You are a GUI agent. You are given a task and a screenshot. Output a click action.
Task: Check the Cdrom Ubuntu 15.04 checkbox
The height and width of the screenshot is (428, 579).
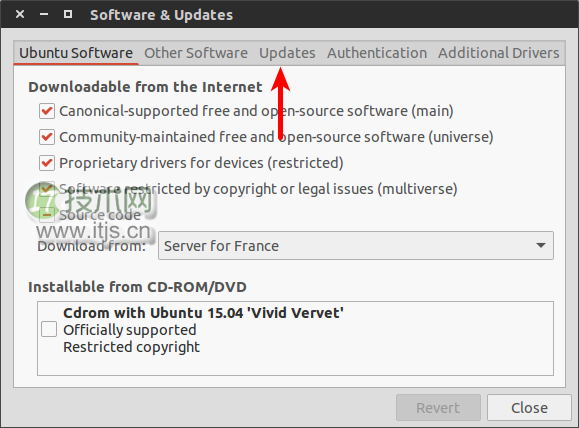pyautogui.click(x=49, y=329)
